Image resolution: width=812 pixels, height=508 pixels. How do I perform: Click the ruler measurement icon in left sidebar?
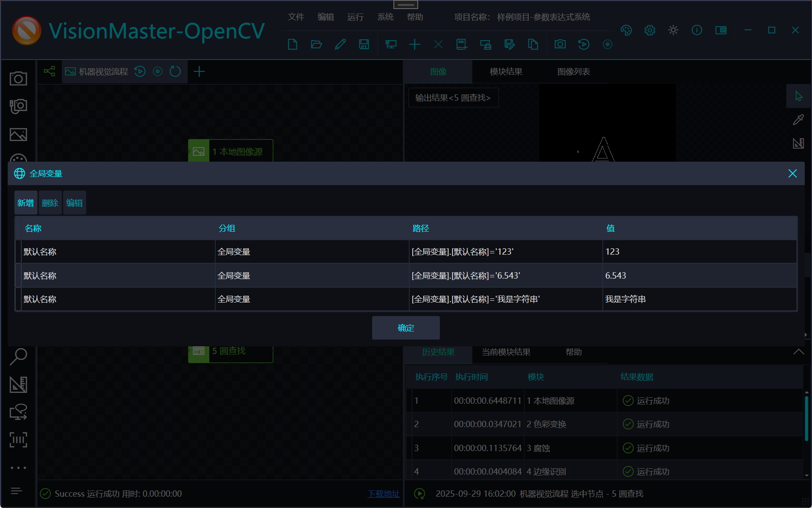18,384
